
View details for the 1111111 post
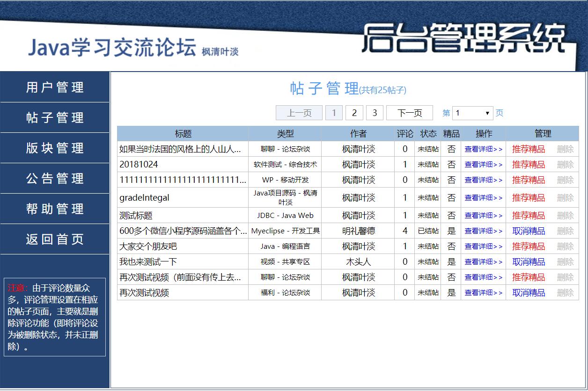coord(484,180)
